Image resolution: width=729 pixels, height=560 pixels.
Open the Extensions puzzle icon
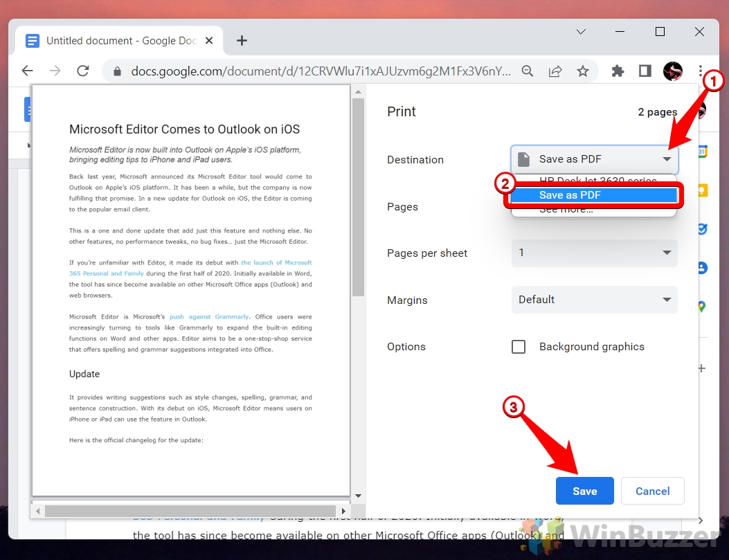(618, 71)
